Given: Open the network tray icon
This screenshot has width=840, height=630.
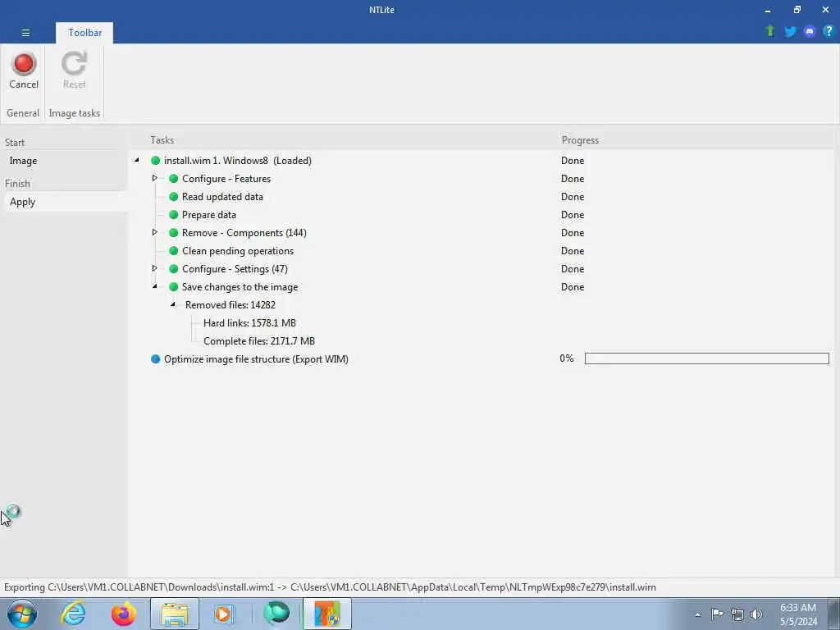Looking at the screenshot, I should [x=737, y=614].
